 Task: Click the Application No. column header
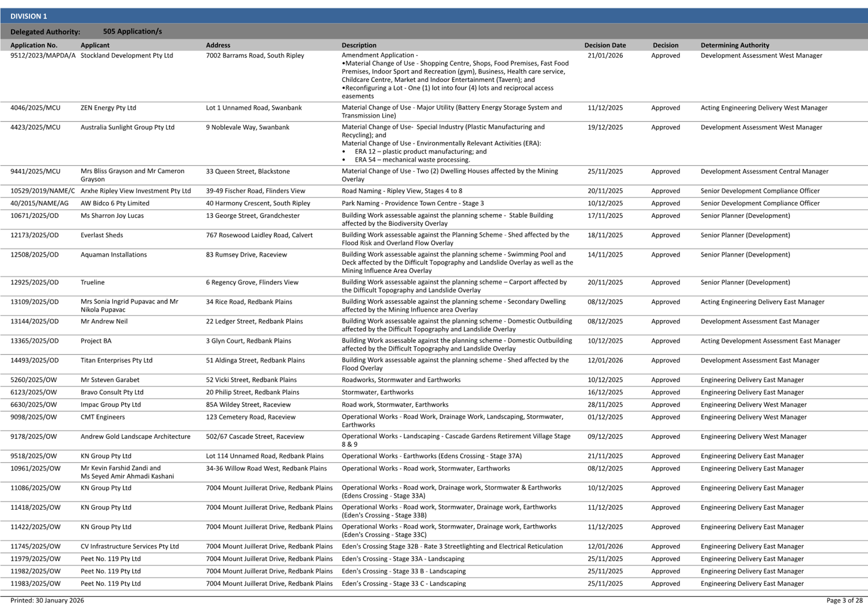(34, 45)
